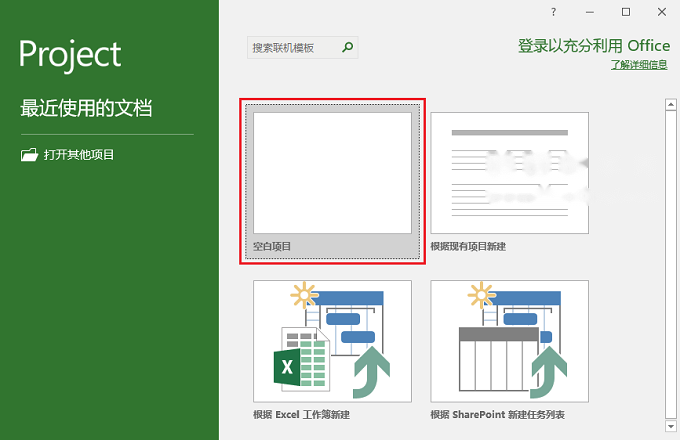Choose 根据 SharePoint 新建任务列表 thumbnail
Image resolution: width=680 pixels, height=440 pixels.
(510, 341)
